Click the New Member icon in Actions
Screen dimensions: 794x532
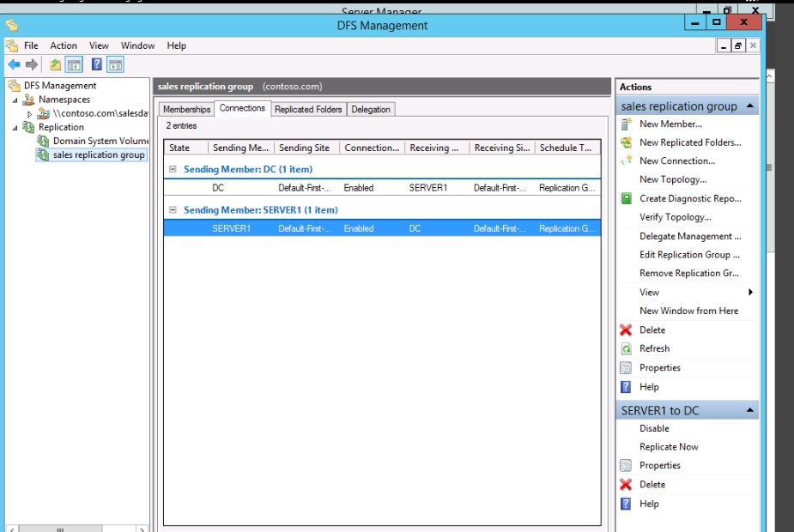pos(627,124)
